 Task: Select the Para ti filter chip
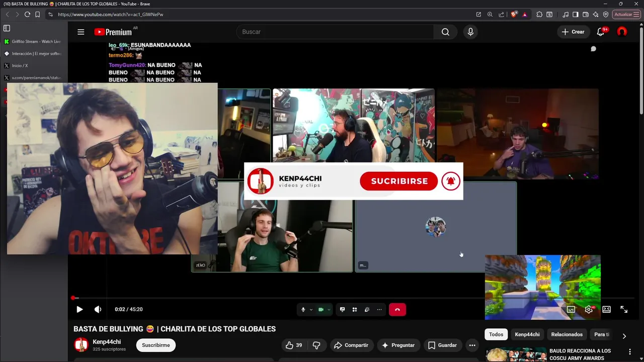click(601, 334)
